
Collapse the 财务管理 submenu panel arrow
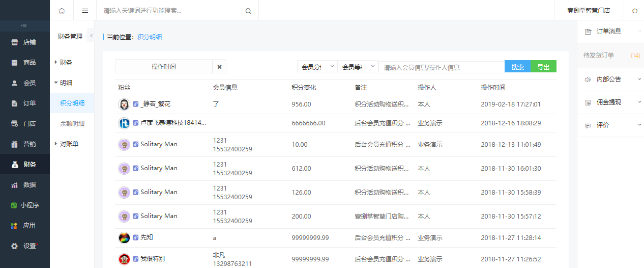click(92, 36)
